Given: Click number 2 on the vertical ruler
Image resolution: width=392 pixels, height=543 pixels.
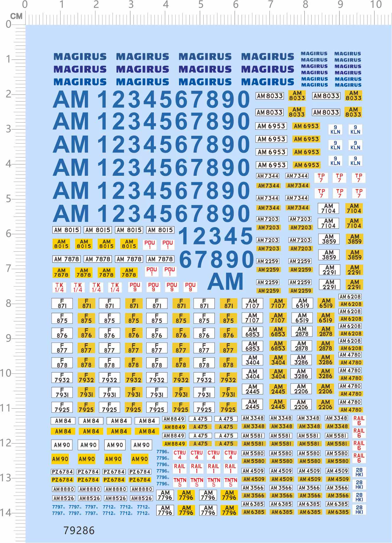Looking at the screenshot, I should tap(8, 94).
